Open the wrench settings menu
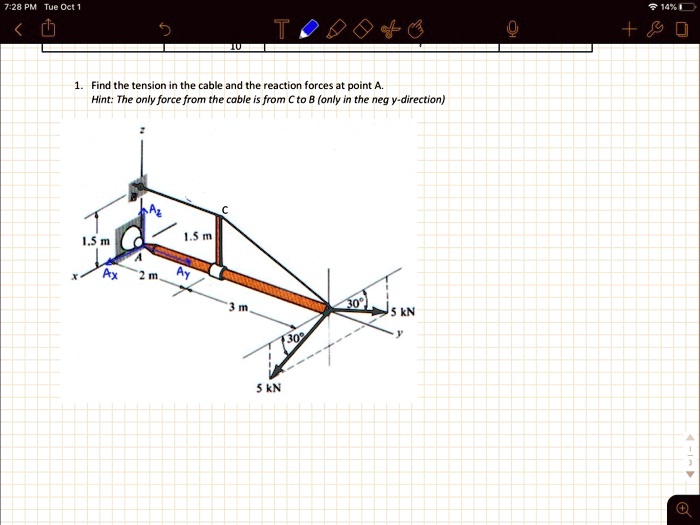The width and height of the screenshot is (700, 525). (655, 29)
